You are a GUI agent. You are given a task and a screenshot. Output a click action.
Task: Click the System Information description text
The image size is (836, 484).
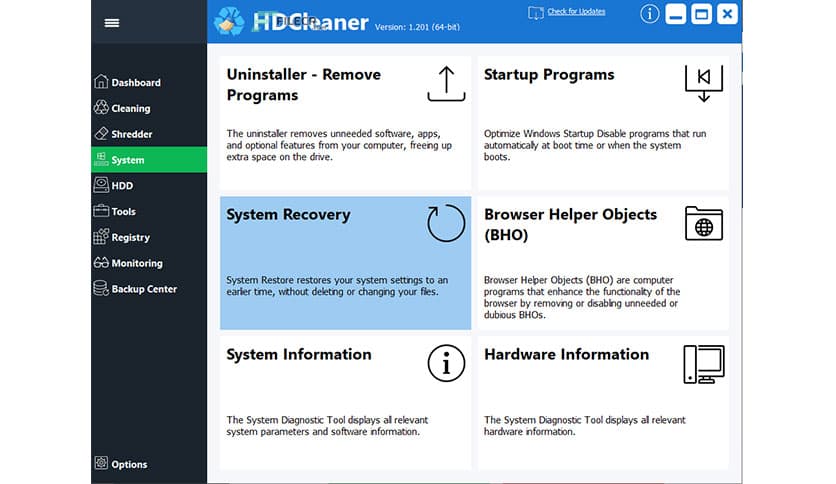click(x=327, y=425)
